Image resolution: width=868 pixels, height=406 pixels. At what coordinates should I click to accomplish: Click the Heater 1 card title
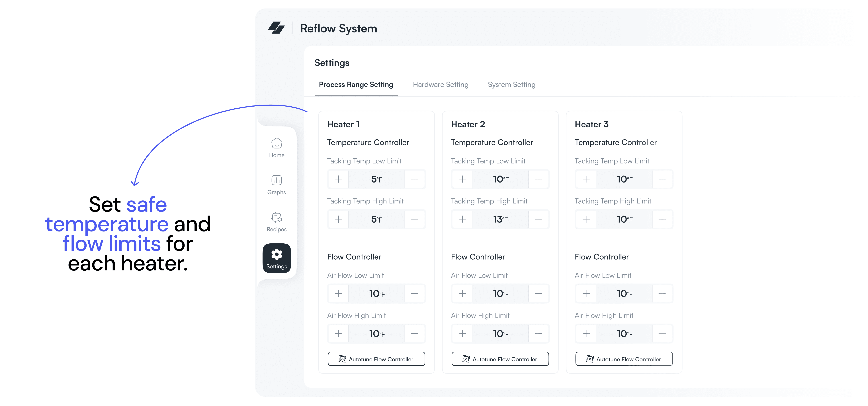coord(343,124)
